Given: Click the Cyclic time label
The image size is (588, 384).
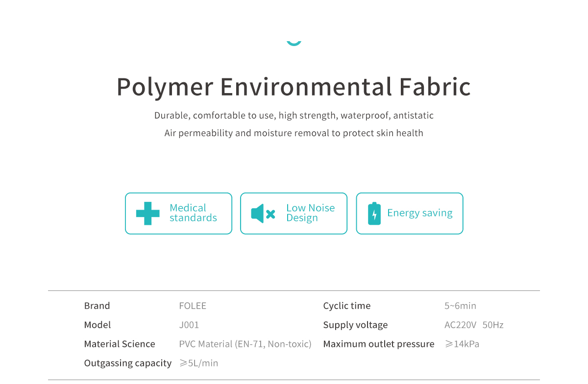Looking at the screenshot, I should pos(347,306).
